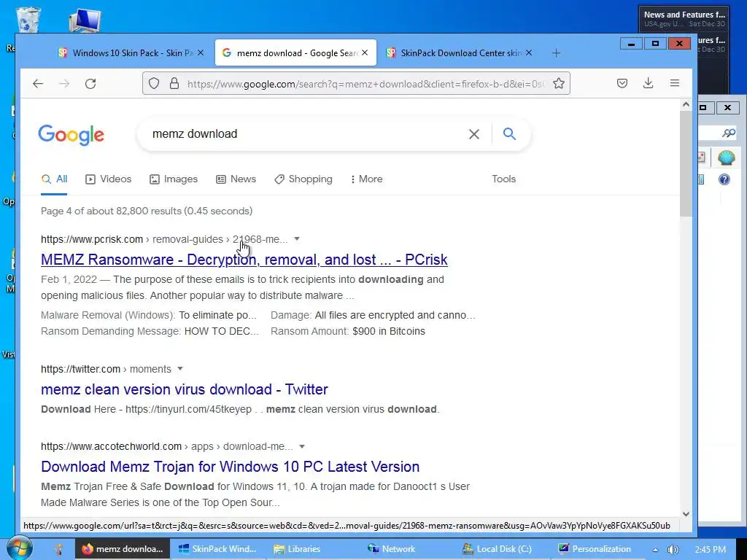Viewport: 747px width, 560px height.
Task: Open a new tab with the plus button
Action: [556, 52]
